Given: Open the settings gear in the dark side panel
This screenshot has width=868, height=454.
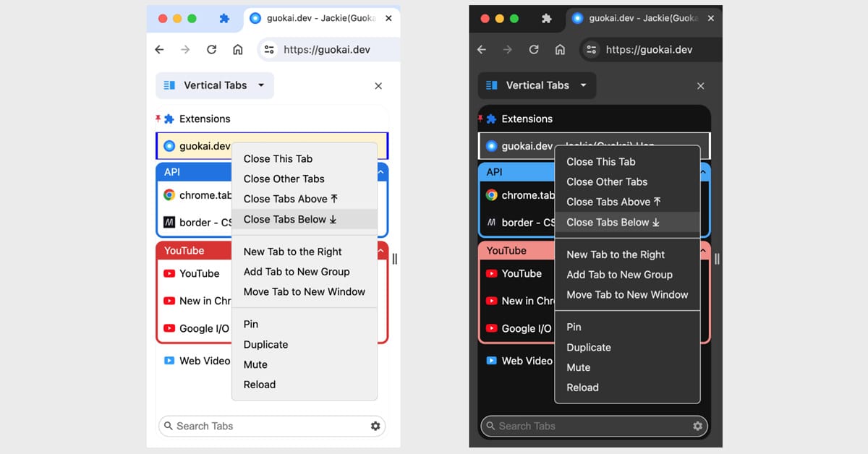Looking at the screenshot, I should 697,426.
